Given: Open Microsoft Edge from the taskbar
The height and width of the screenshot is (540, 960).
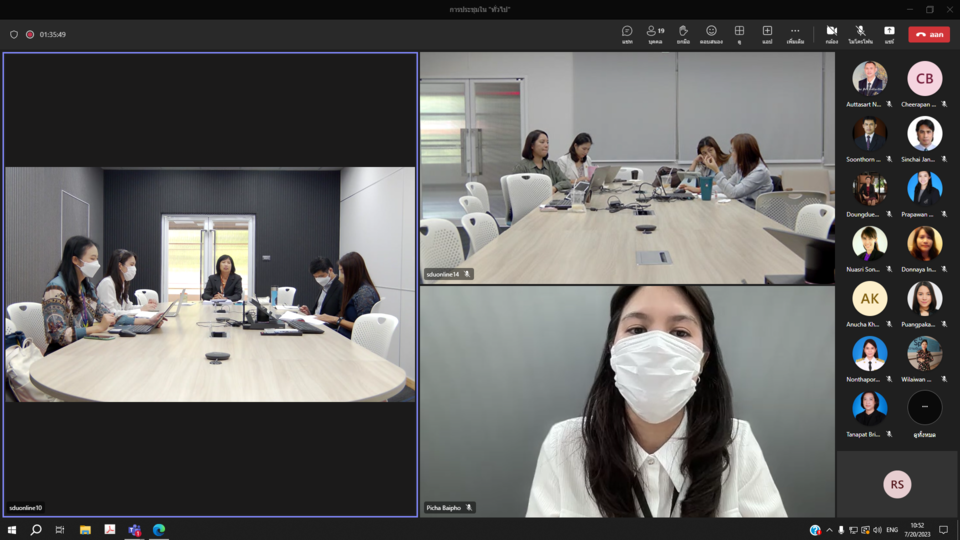Looking at the screenshot, I should [x=159, y=530].
